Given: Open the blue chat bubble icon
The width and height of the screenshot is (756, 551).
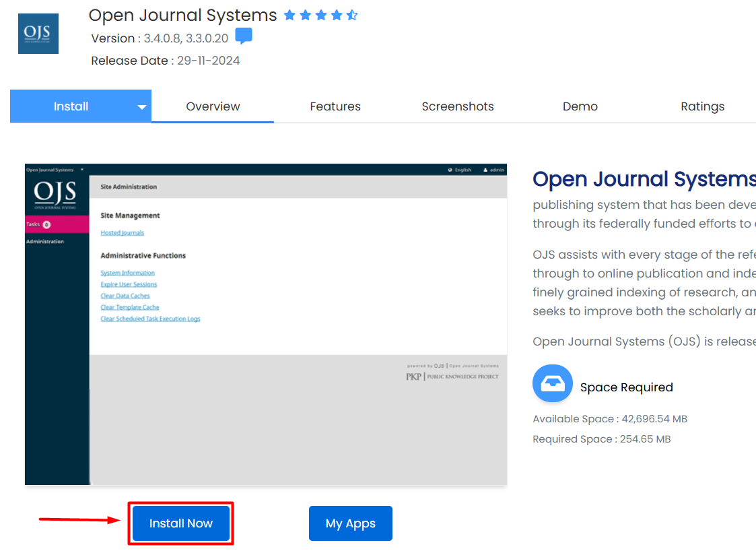Looking at the screenshot, I should [244, 36].
